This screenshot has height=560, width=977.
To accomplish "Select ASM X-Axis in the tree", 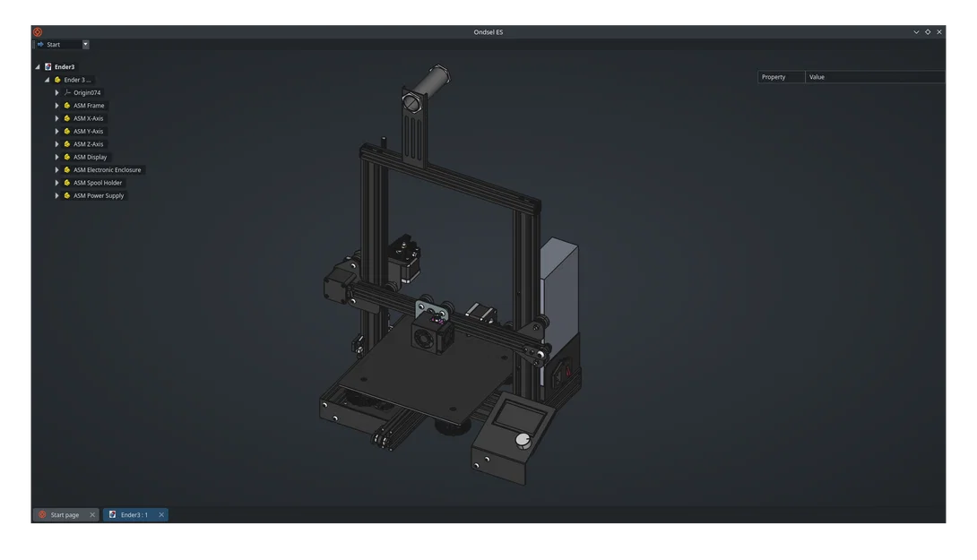I will [89, 118].
